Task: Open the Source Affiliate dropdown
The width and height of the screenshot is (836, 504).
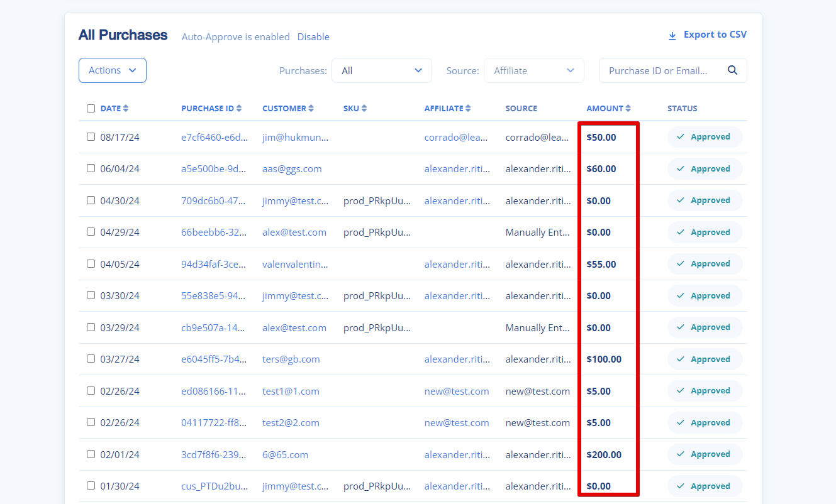Action: [534, 70]
